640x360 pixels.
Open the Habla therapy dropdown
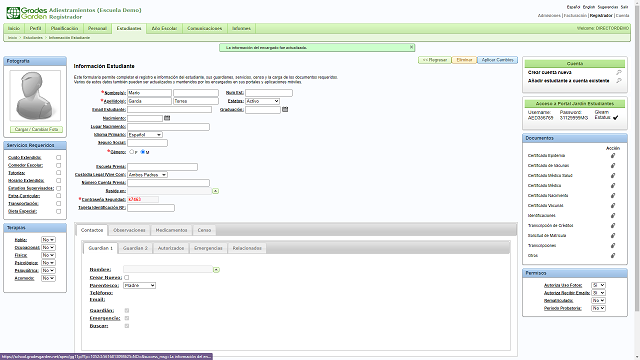[48, 240]
